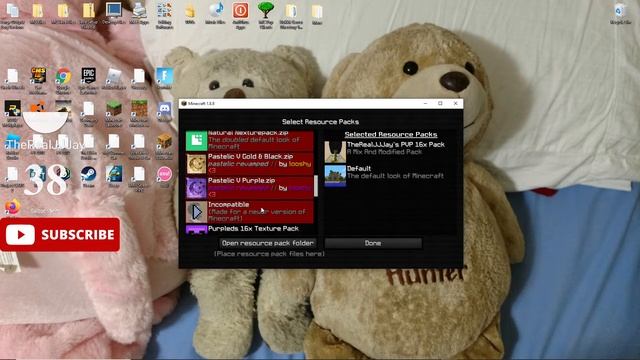
Task: Click the Pastelic V Gold & Black thumbnail
Action: [196, 164]
